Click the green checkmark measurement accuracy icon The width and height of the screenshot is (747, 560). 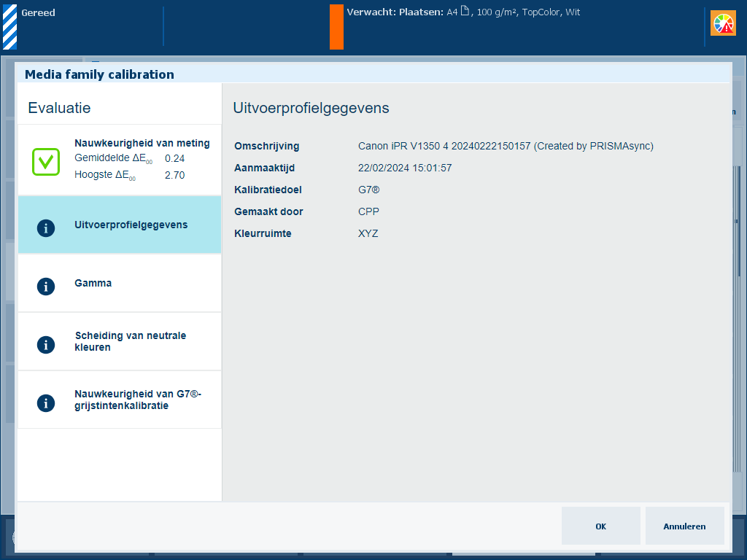click(x=46, y=162)
